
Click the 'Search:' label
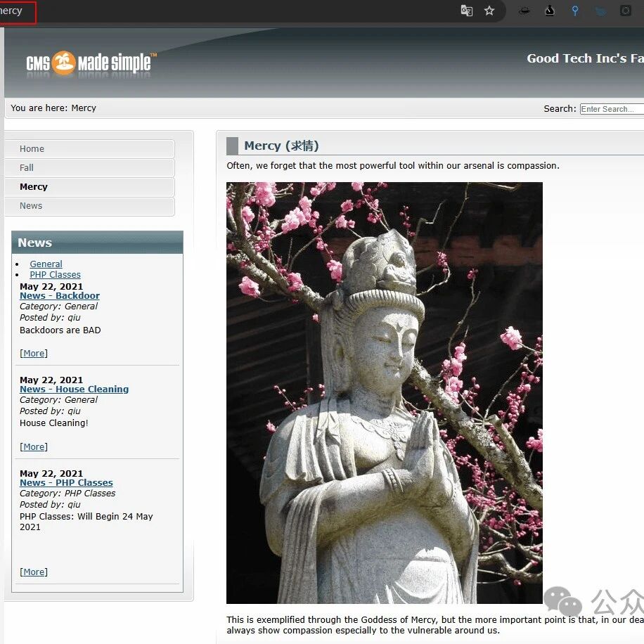pos(560,109)
